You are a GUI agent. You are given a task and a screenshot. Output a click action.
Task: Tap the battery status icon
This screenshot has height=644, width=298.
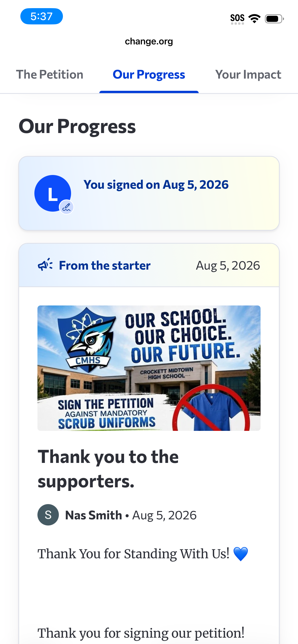274,19
